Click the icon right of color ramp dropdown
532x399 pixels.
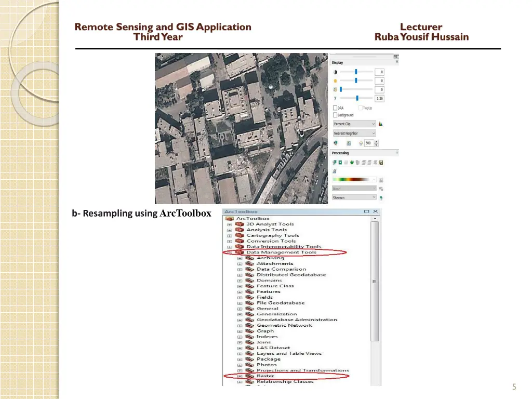click(x=381, y=180)
